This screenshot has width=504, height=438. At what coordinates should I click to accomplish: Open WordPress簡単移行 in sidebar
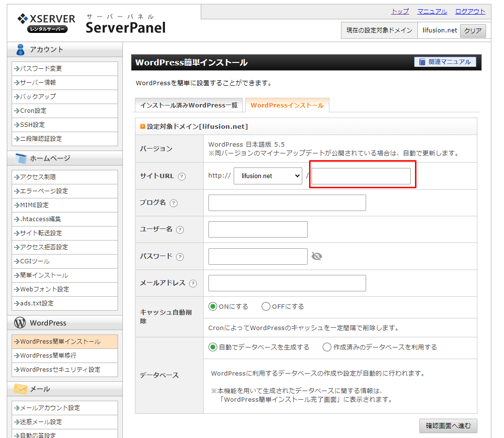tap(65, 356)
